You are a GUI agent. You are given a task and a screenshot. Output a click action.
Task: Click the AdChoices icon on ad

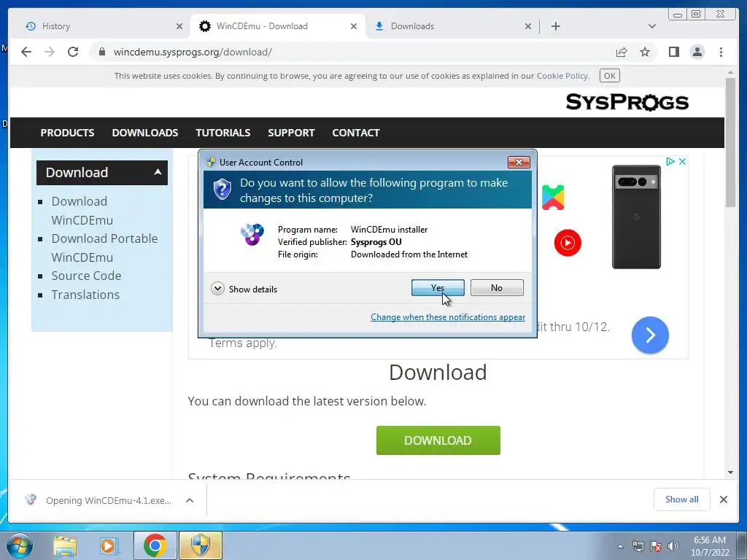(670, 161)
